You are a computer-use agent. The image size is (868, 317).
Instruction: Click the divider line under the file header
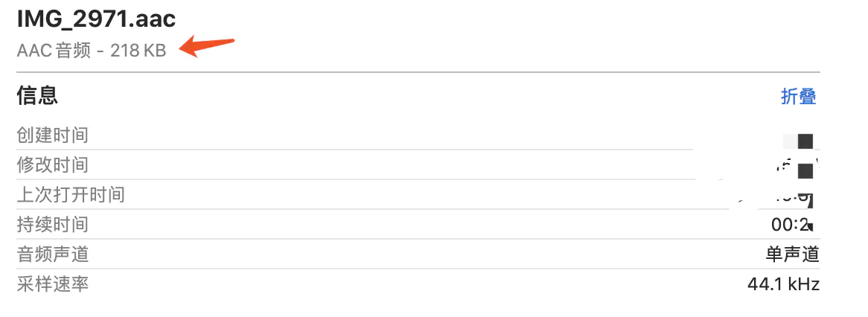coord(418,72)
